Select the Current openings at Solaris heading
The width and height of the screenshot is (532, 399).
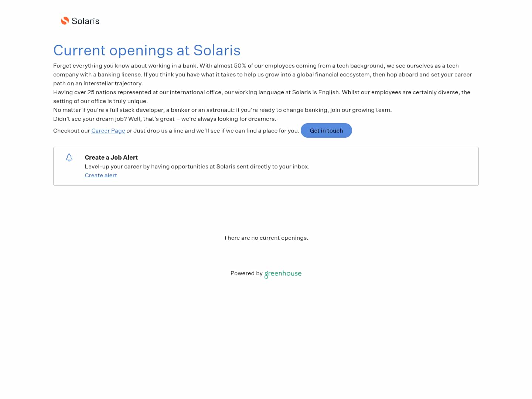point(147,50)
